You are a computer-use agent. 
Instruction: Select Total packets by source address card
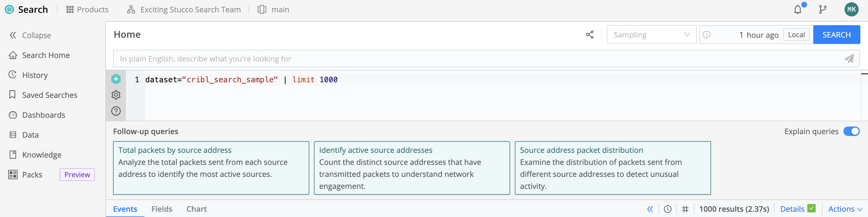tap(211, 168)
